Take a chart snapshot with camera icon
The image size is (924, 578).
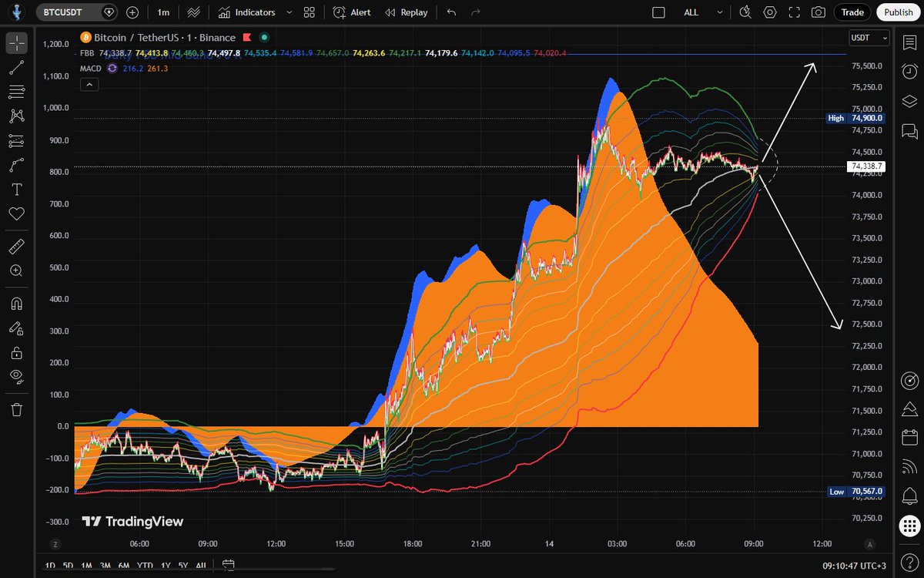pos(818,12)
